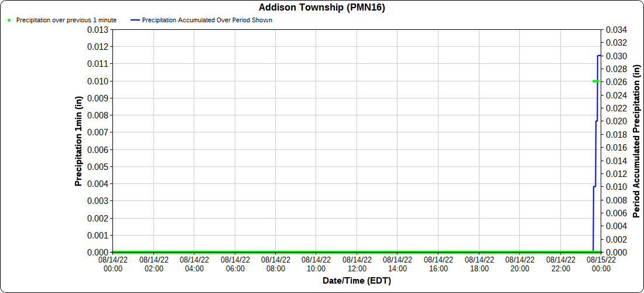Click the 'Precipitation 1min (in)' axis title
Screen dimensions: 644x293
point(78,141)
